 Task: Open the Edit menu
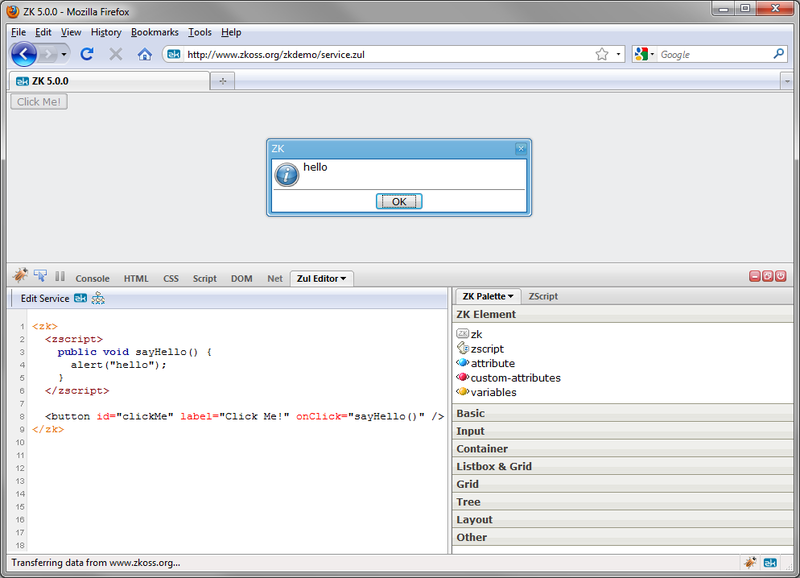[x=43, y=32]
